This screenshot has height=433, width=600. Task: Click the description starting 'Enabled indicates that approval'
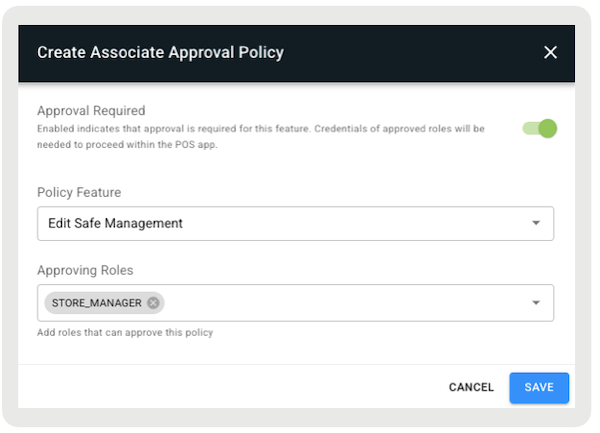[x=261, y=137]
